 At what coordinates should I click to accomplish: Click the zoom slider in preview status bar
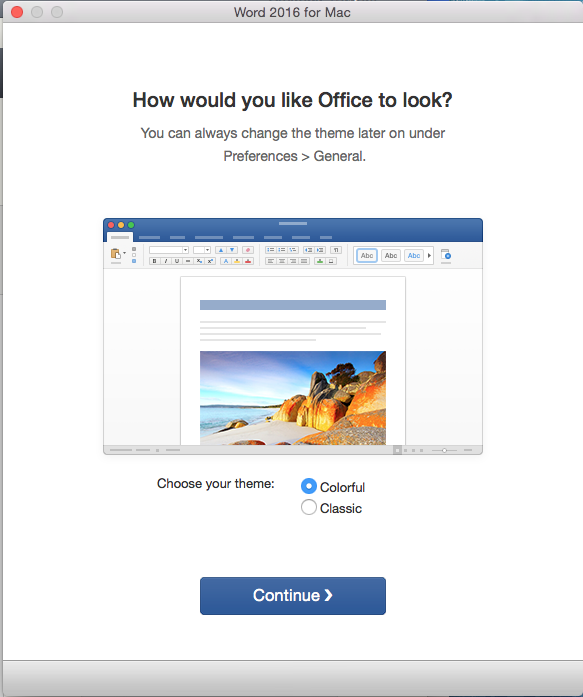[444, 450]
